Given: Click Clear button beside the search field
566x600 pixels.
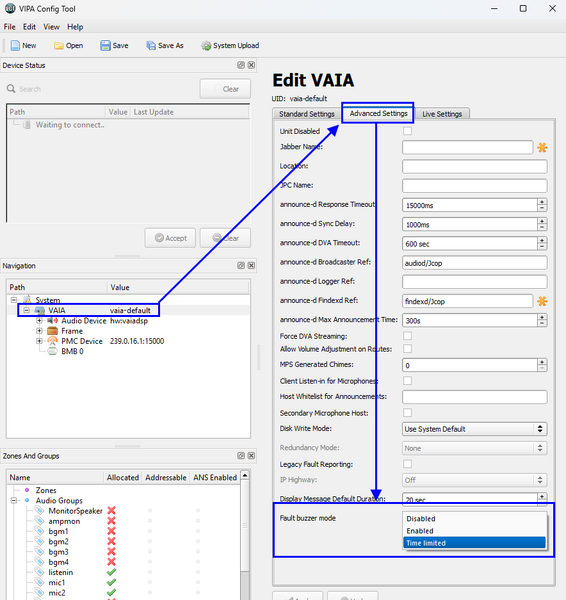Looking at the screenshot, I should point(225,89).
